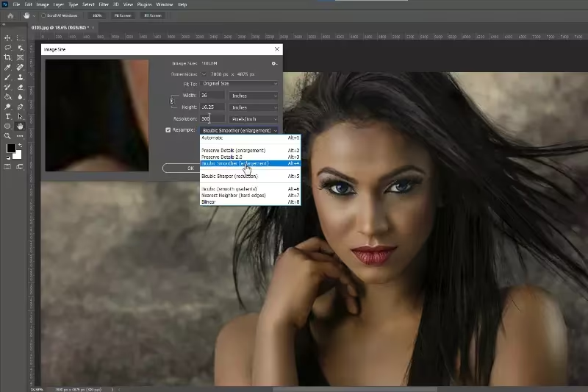Open the Height units dropdown
This screenshot has width=588, height=392.
[254, 107]
